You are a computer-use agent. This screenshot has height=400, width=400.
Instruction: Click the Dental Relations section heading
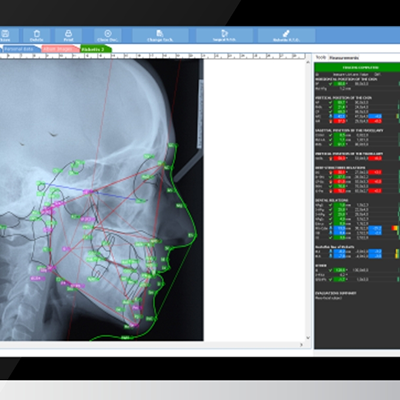point(332,200)
